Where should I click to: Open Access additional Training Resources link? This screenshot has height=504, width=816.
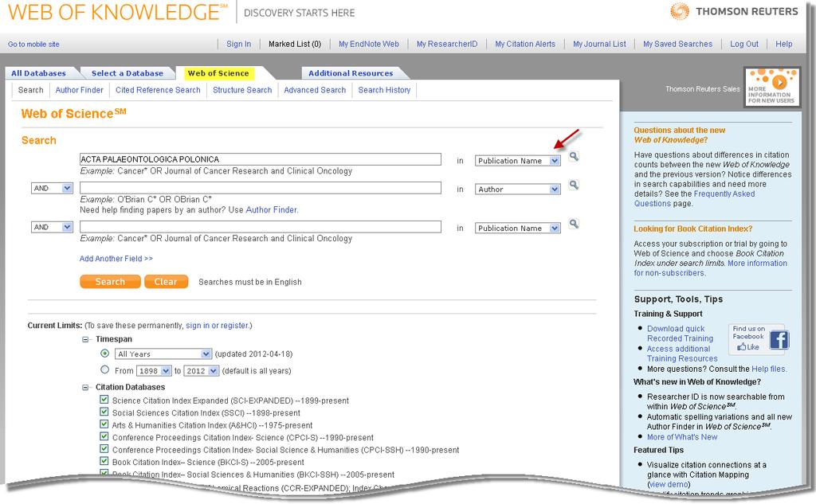coord(682,354)
